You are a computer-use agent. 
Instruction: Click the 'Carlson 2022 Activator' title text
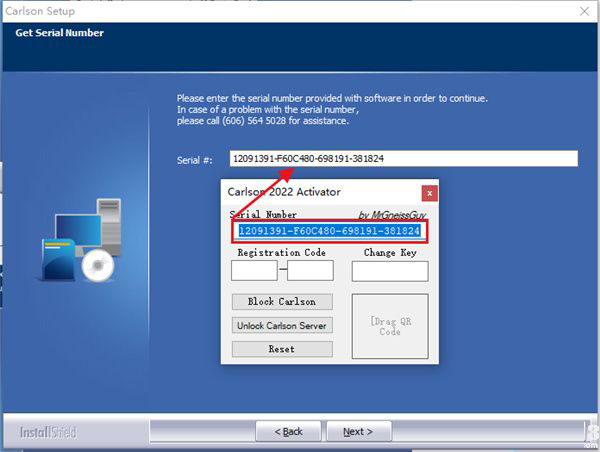tap(284, 192)
